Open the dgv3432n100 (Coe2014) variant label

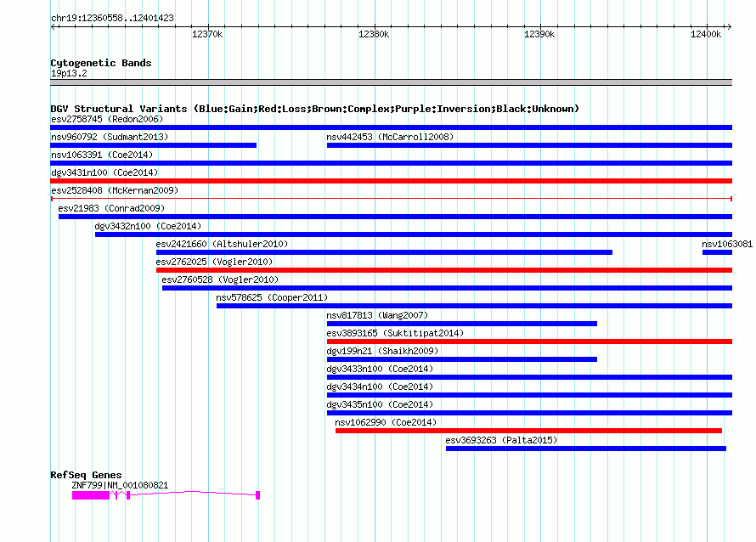click(x=148, y=226)
